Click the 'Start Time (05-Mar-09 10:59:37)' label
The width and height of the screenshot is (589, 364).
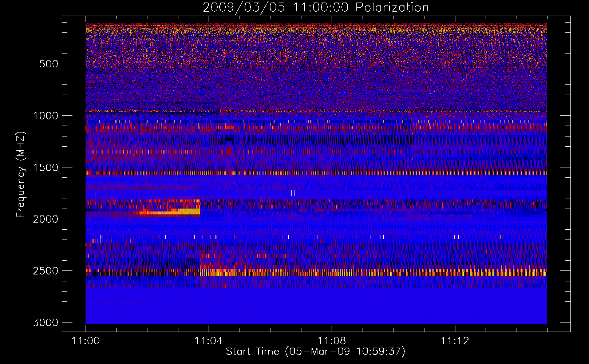[x=316, y=352]
